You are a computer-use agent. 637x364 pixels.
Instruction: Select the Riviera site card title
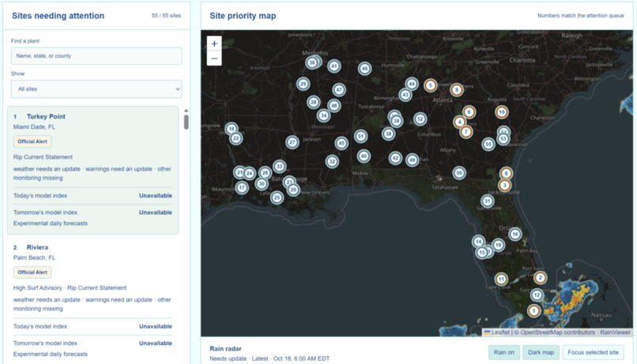(x=37, y=247)
